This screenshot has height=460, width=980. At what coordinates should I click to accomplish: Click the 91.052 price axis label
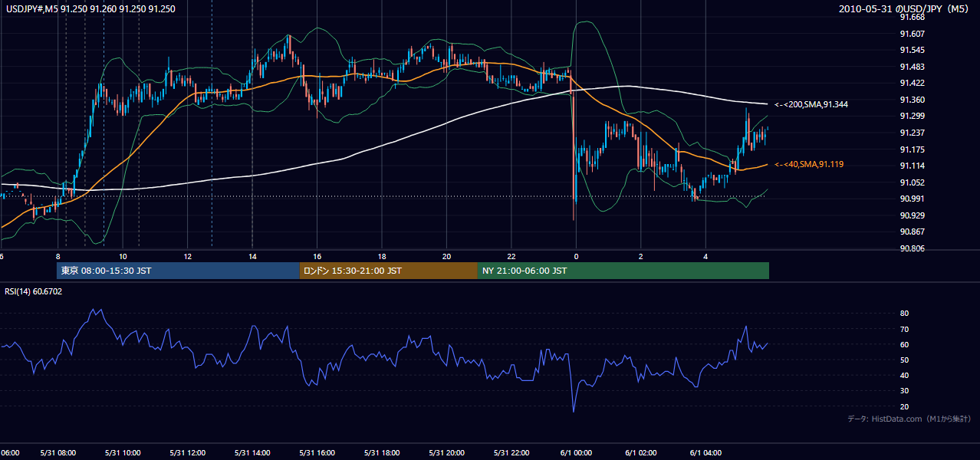913,182
